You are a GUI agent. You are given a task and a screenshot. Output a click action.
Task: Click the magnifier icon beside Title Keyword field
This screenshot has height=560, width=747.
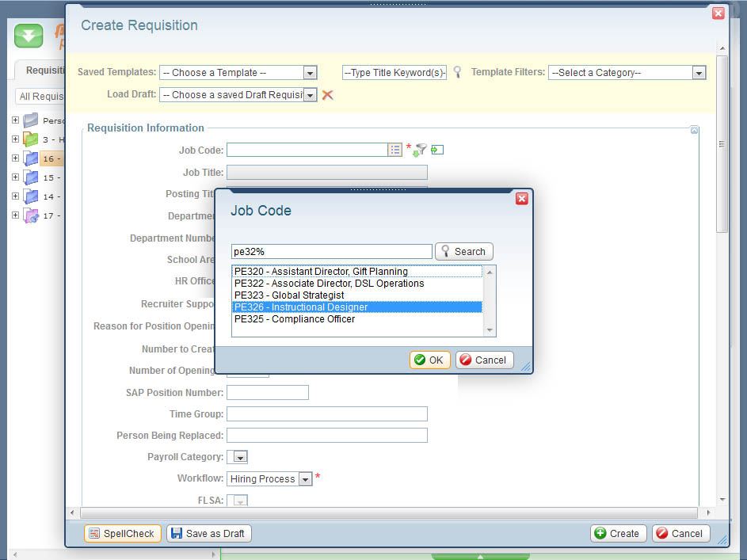(x=457, y=72)
